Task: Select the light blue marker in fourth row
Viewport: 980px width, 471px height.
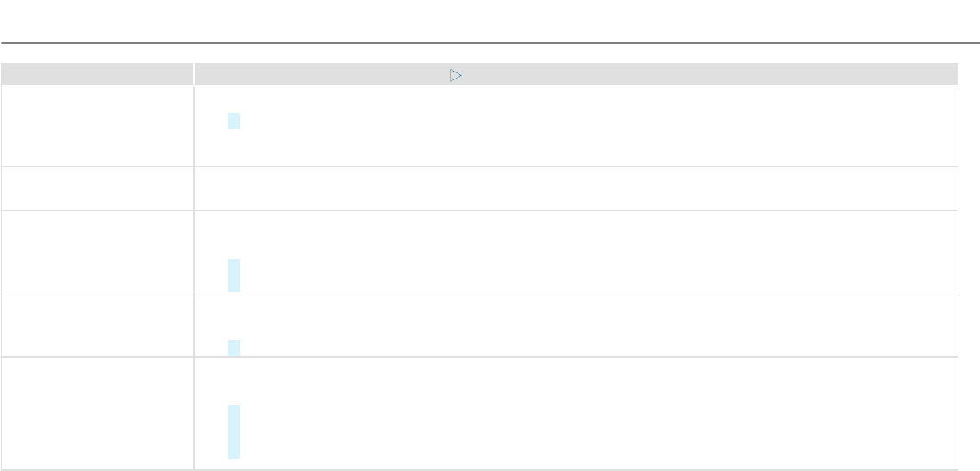Action: pyautogui.click(x=234, y=348)
